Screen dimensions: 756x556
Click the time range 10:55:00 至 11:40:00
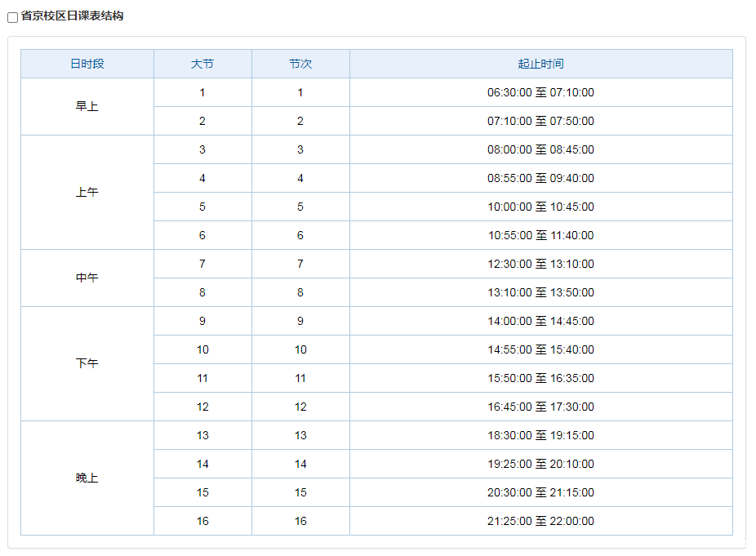click(x=540, y=236)
